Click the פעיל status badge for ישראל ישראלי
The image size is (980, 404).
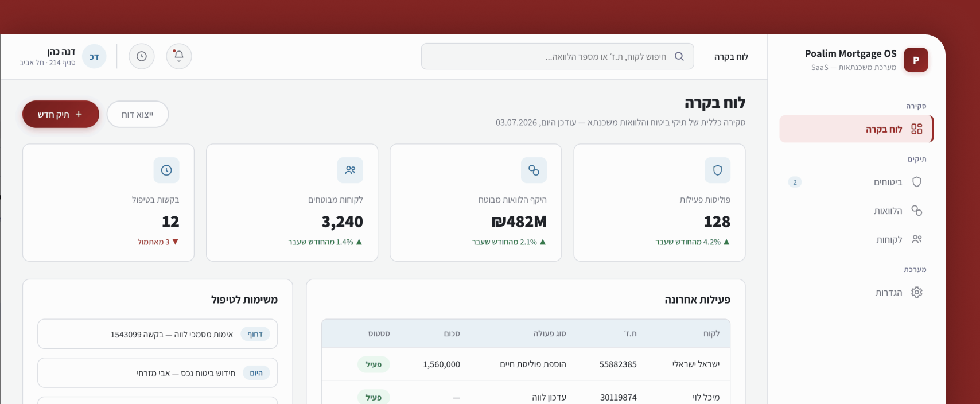pos(374,364)
